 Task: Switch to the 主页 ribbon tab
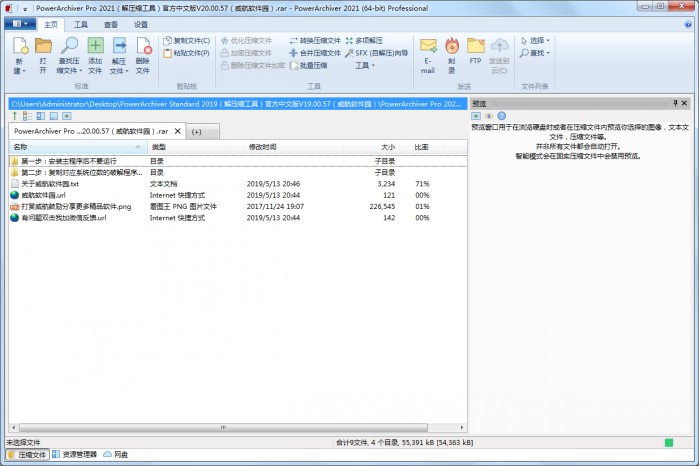(51, 25)
